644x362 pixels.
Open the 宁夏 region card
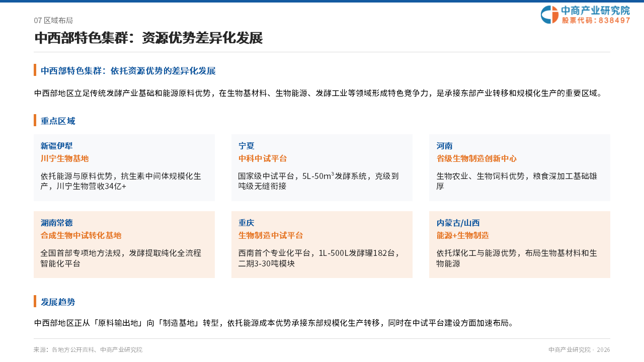pyautogui.click(x=322, y=168)
